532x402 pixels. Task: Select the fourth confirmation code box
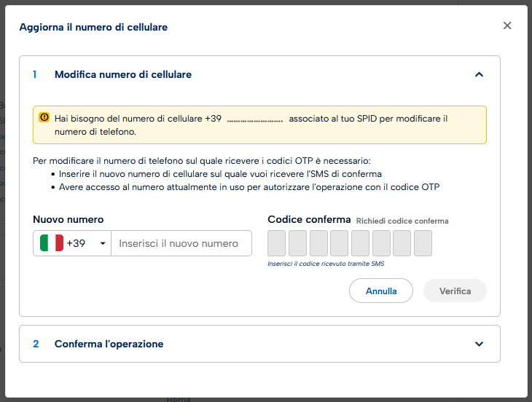pyautogui.click(x=340, y=243)
